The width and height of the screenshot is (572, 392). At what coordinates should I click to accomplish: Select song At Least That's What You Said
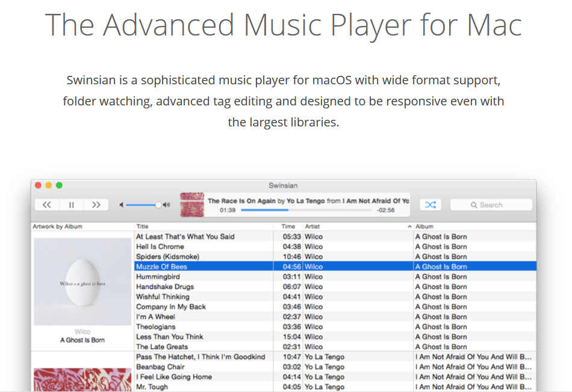(335, 237)
